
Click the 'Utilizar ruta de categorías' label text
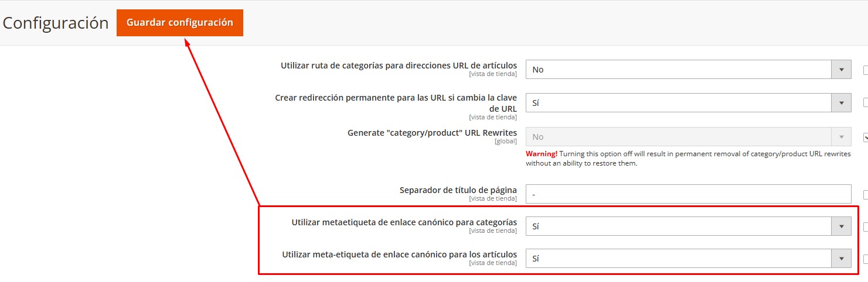point(399,65)
